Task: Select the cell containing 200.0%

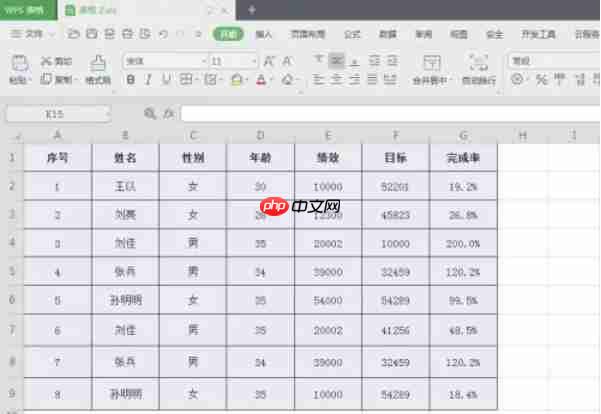Action: click(463, 243)
